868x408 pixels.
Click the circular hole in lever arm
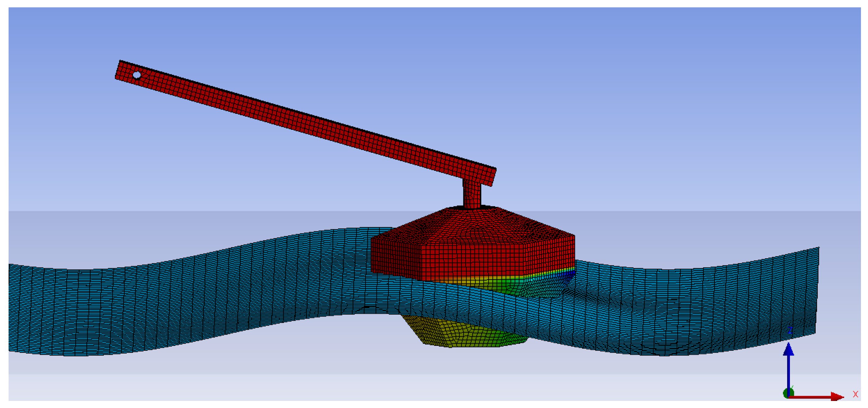[x=137, y=75]
